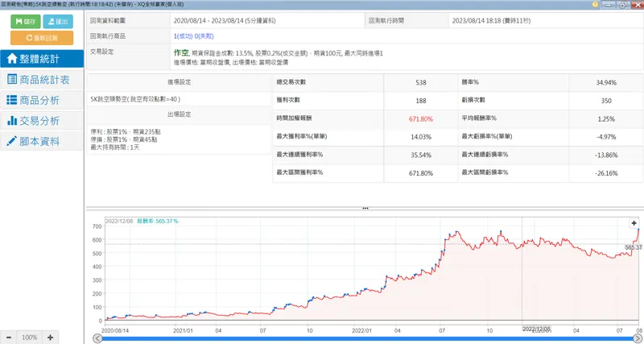Click the red 671.80% time-weighted return value
The width and height of the screenshot is (644, 344).
420,118
